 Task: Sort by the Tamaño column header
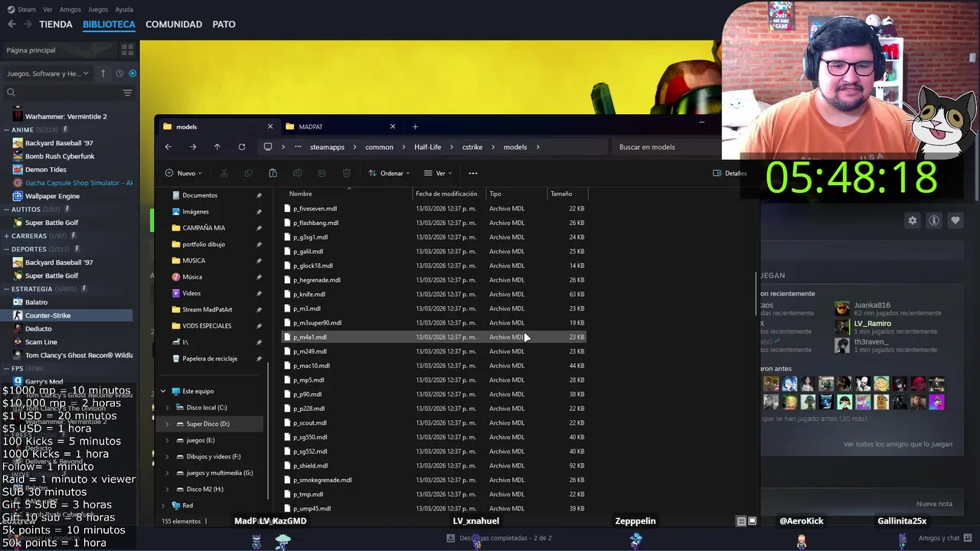(567, 194)
